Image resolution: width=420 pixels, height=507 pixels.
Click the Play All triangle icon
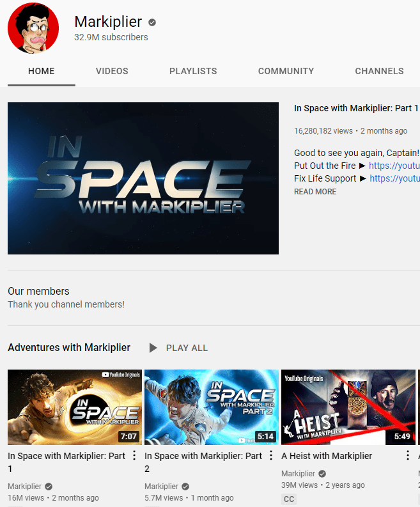(x=153, y=348)
